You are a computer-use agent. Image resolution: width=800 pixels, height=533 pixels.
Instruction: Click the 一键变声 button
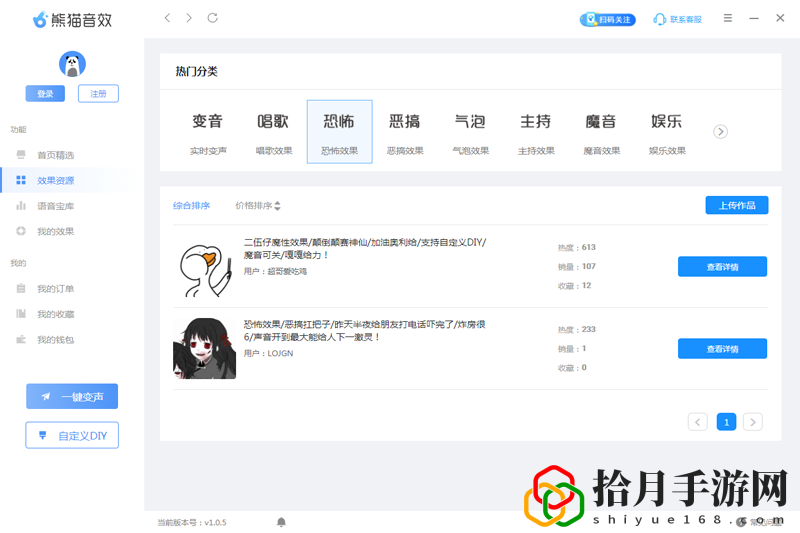click(72, 396)
